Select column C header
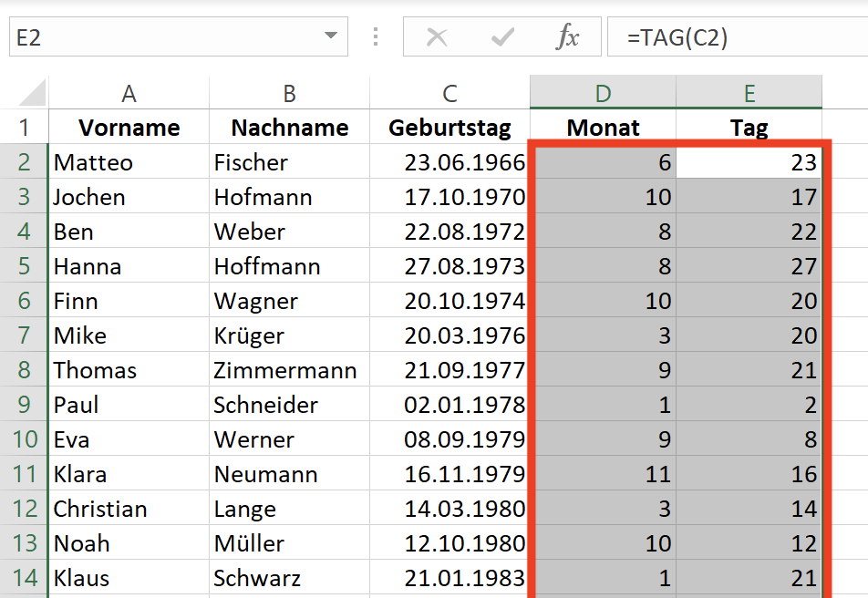The width and height of the screenshot is (868, 598). click(450, 92)
